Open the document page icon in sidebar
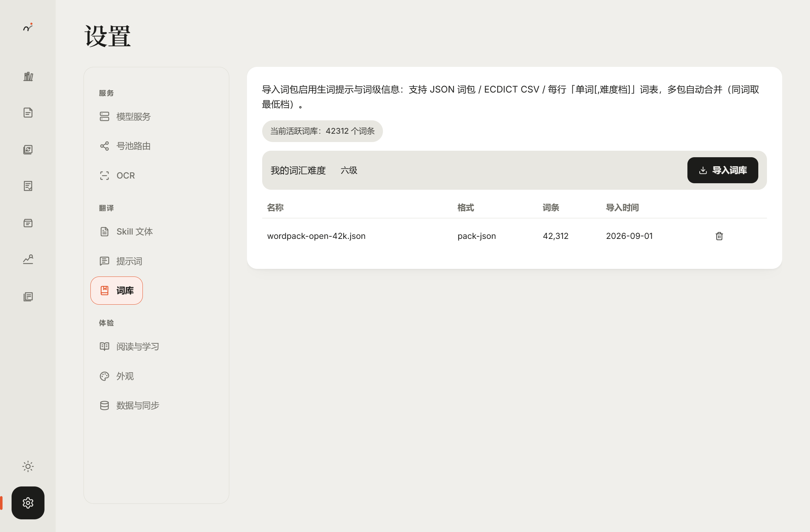810x532 pixels. [28, 113]
